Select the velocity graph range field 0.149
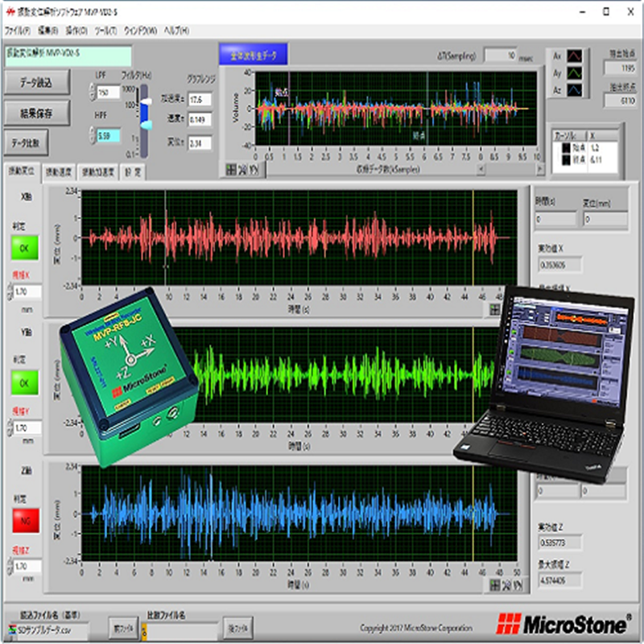The width and height of the screenshot is (644, 644). 200,119
